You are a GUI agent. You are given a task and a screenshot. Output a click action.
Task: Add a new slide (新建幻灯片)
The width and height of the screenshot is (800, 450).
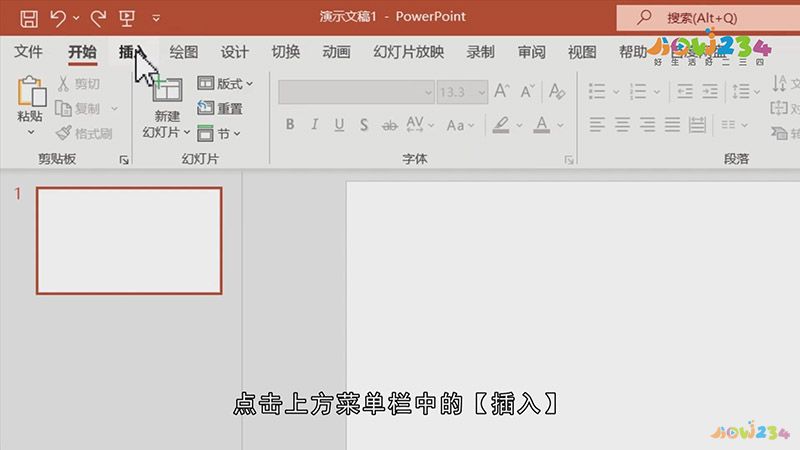pyautogui.click(x=167, y=90)
